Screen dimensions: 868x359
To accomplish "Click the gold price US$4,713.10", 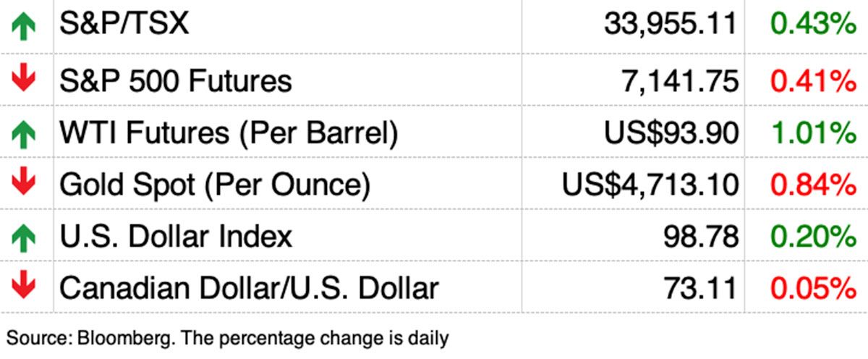I will click(650, 185).
